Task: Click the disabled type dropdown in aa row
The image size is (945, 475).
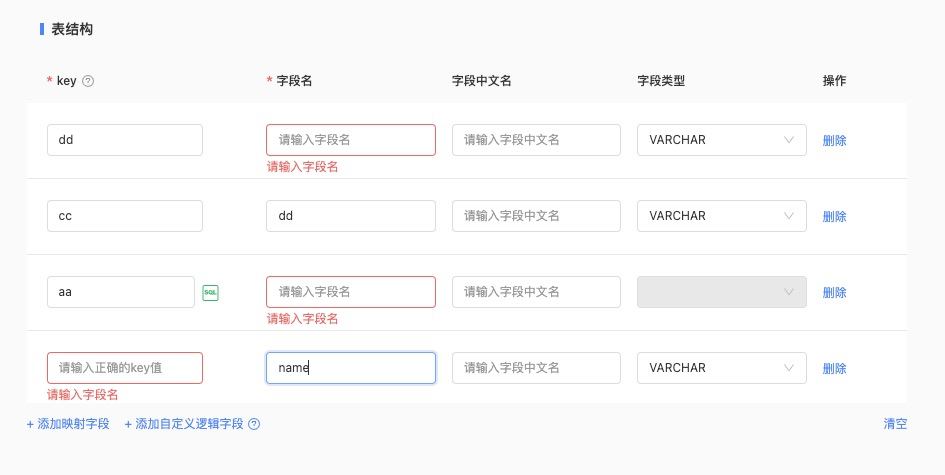Action: click(x=721, y=292)
